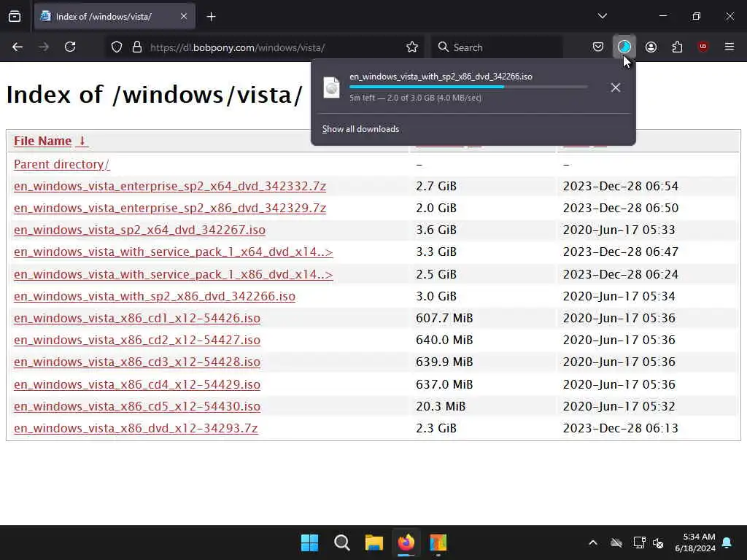
Task: Download vista with sp2 x86 dvd 342266.iso
Action: pos(155,296)
